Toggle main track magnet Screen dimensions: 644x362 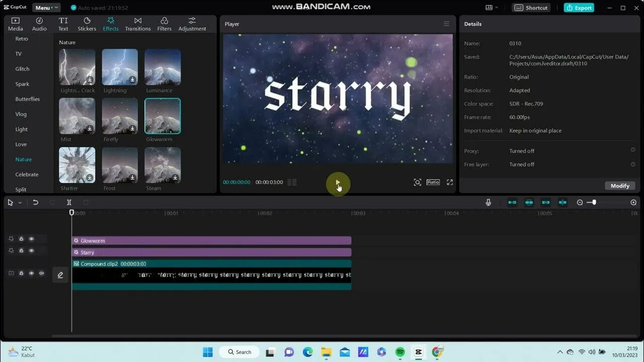click(x=512, y=202)
